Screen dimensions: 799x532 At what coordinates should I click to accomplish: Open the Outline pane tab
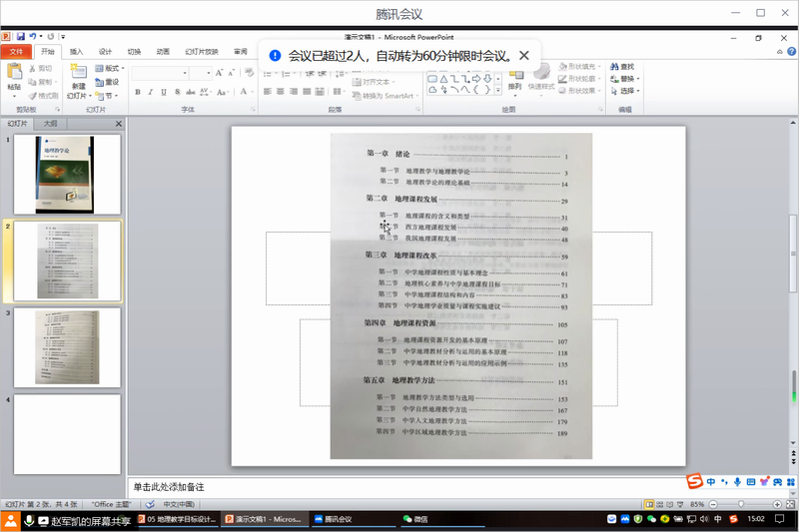[50, 124]
